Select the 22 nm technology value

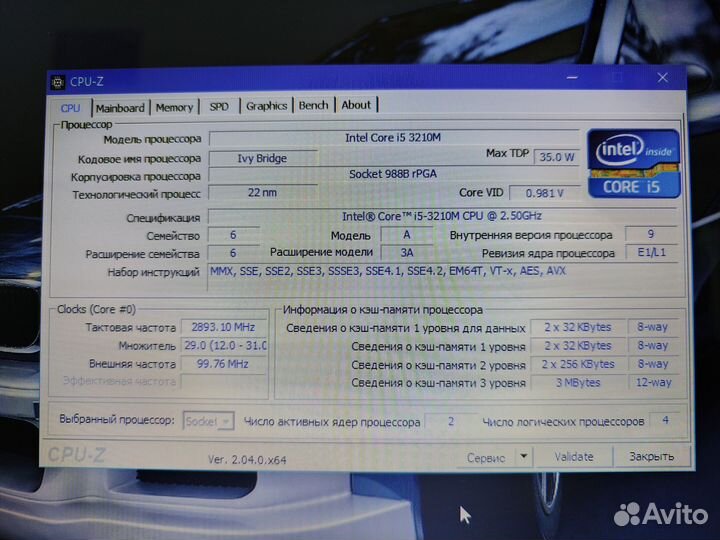click(263, 193)
